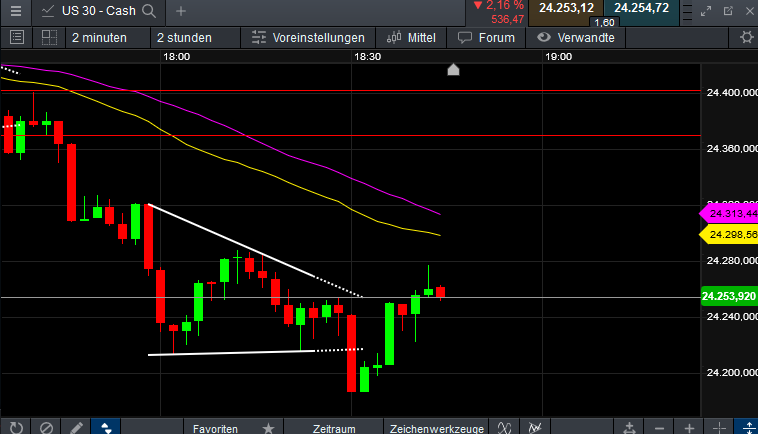Open the chart comparison line icon
Image resolution: width=758 pixels, height=434 pixels.
point(535,428)
